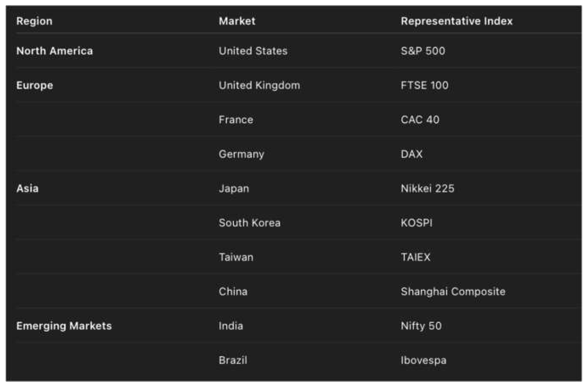The height and width of the screenshot is (385, 588).
Task: Click the Germany market cell
Action: pos(241,154)
